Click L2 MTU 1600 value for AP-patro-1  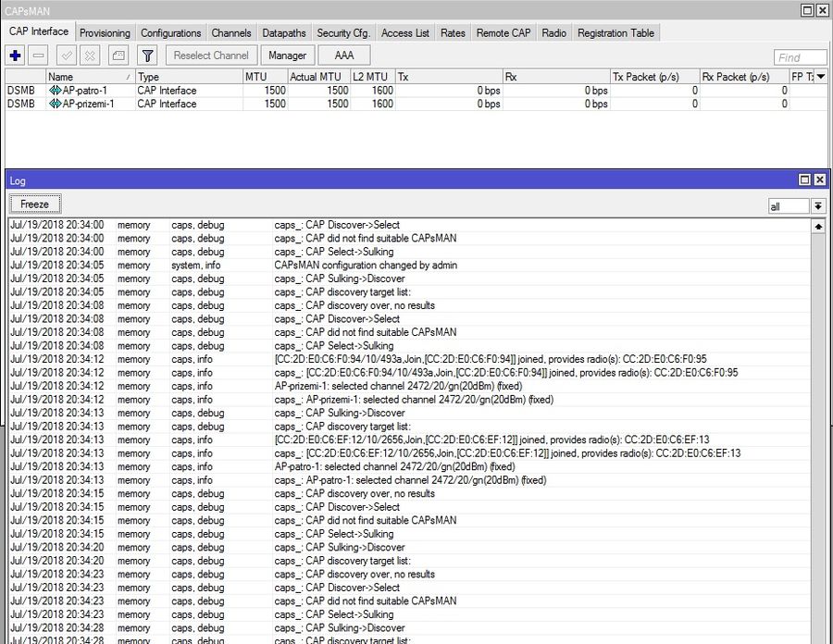tap(382, 91)
